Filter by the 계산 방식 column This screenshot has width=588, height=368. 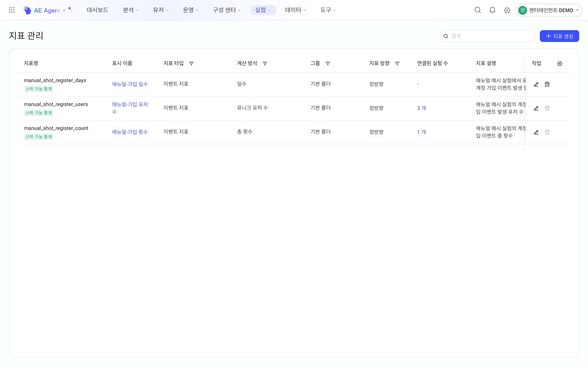(x=265, y=63)
